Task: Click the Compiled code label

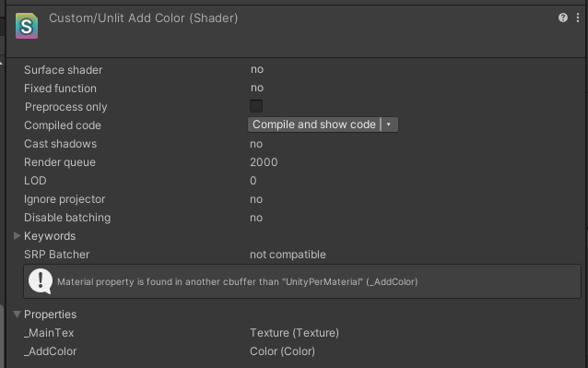Action: pos(63,125)
